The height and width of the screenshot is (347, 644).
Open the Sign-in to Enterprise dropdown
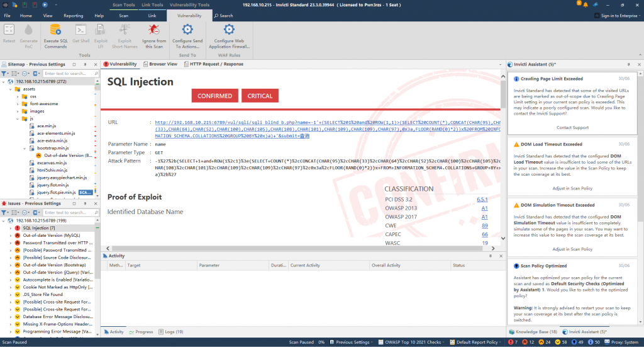click(618, 16)
